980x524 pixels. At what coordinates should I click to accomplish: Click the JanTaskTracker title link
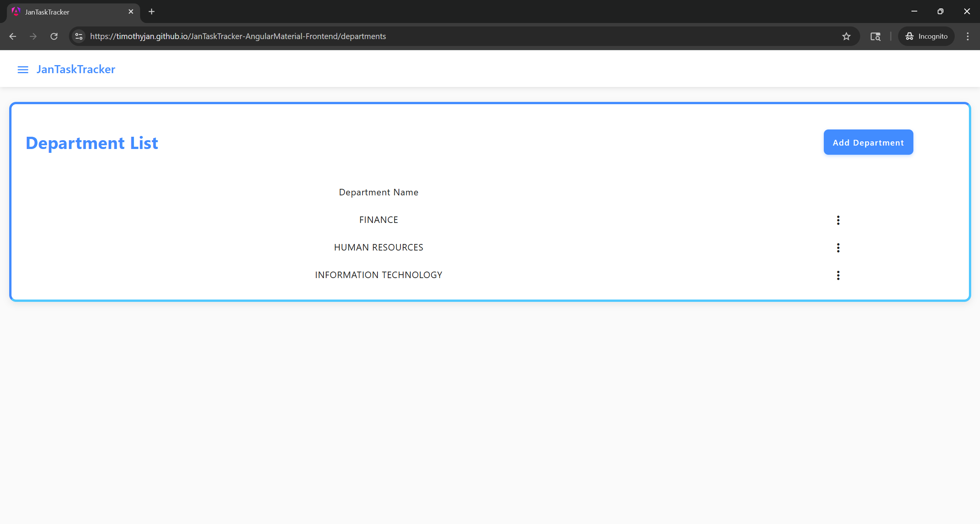(76, 69)
